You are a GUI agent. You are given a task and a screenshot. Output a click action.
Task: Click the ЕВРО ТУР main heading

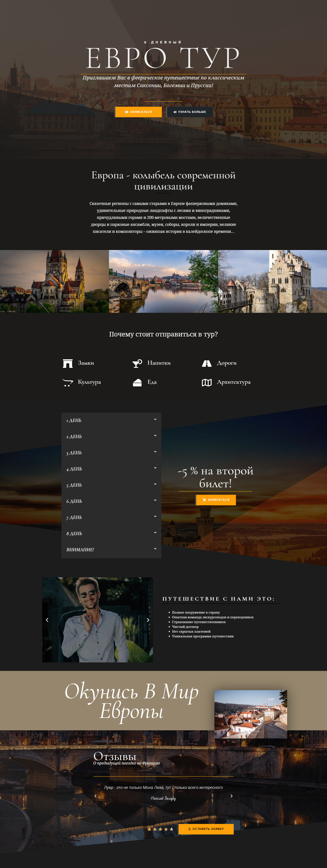tap(163, 58)
